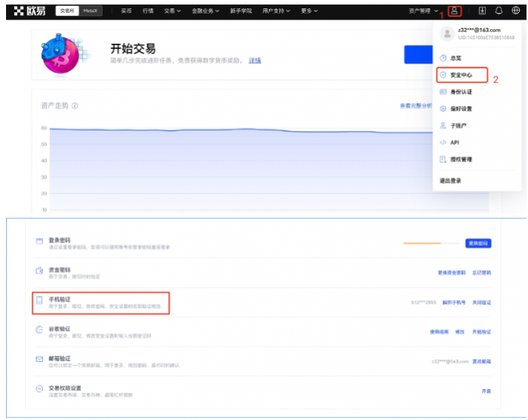Click the password strength bar
The image size is (528, 420).
[431, 243]
